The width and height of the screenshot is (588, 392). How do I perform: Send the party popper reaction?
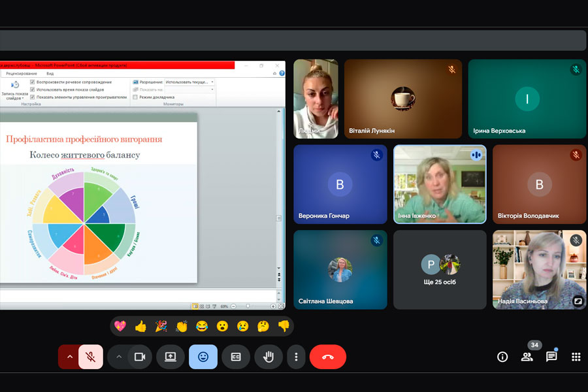161,327
